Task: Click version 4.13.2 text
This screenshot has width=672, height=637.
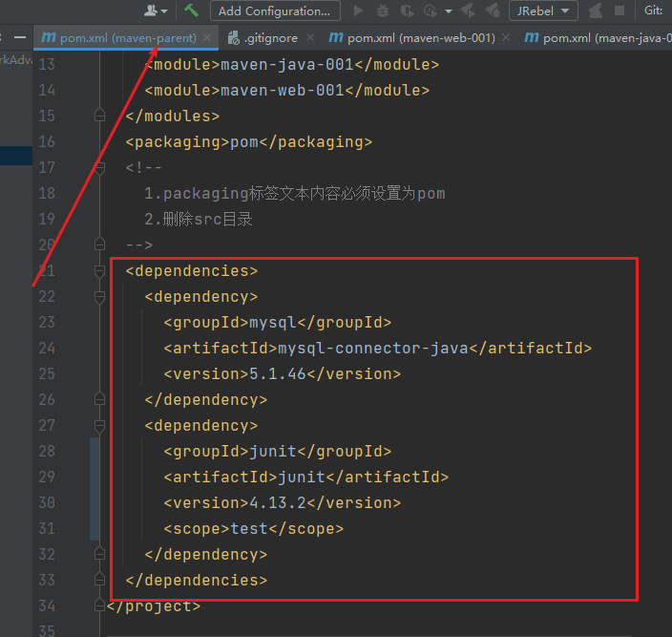Action: click(278, 503)
